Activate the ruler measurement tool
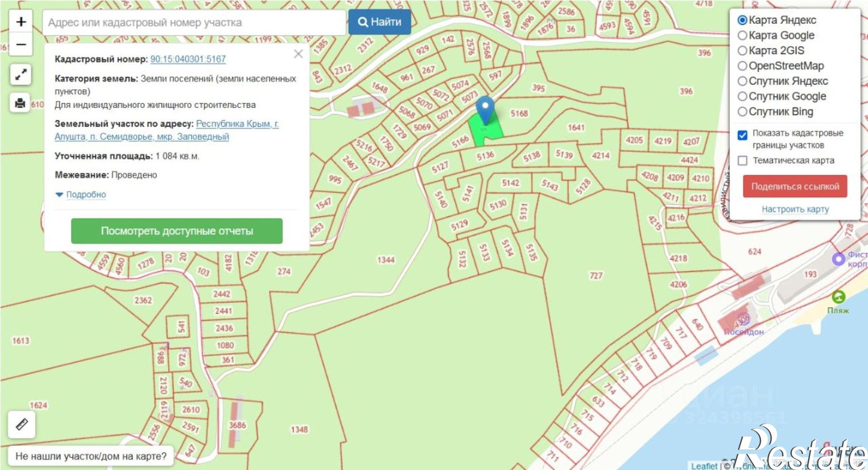Screen dimensions: 868x470 (x=22, y=424)
